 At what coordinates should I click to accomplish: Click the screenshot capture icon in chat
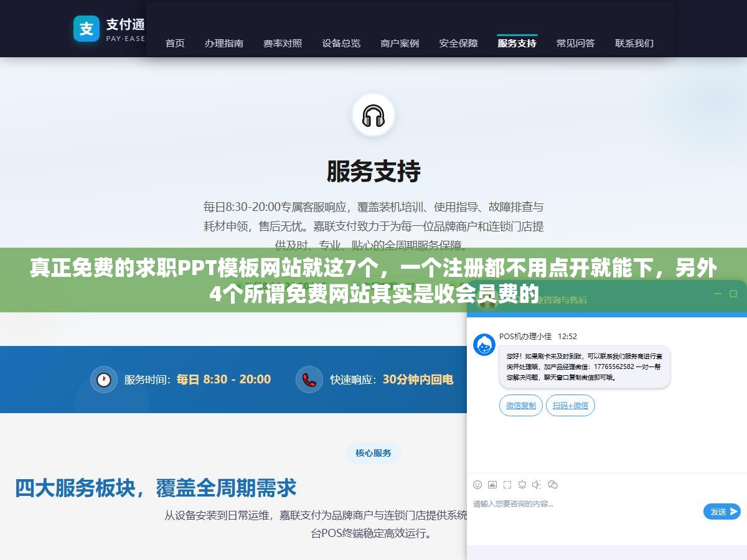point(507,485)
